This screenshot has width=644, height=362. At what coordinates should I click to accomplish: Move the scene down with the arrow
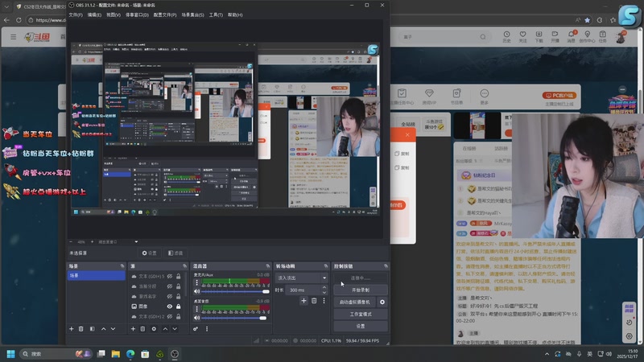(113, 329)
